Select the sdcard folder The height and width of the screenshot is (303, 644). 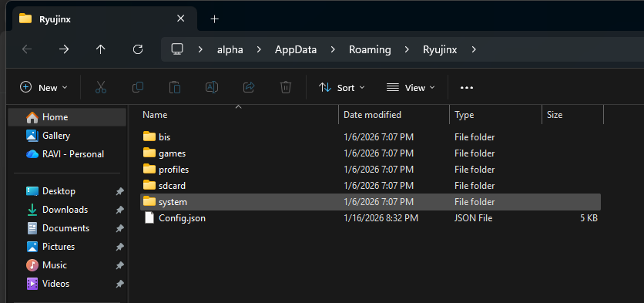(x=370, y=186)
